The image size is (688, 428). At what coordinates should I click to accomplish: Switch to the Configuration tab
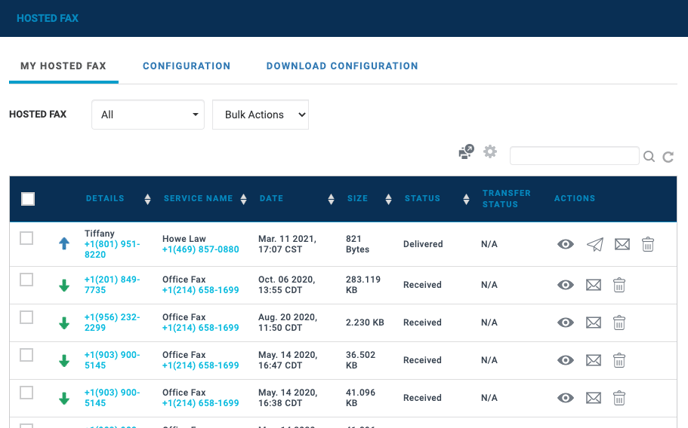186,66
